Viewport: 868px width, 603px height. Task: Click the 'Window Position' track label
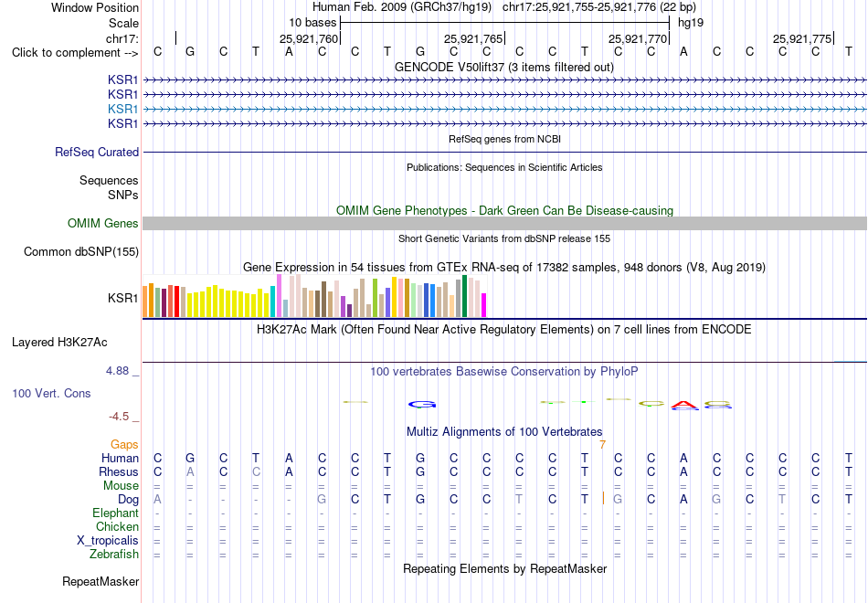pos(95,7)
